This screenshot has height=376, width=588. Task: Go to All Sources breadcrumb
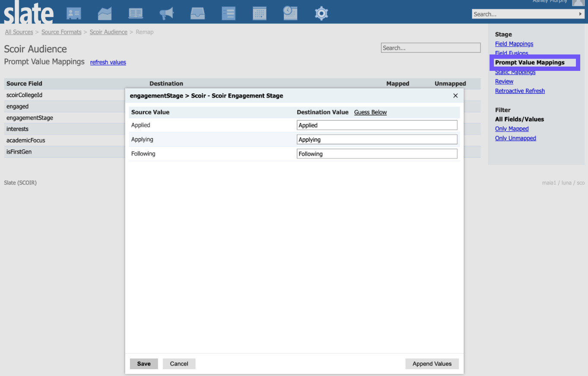pos(19,32)
